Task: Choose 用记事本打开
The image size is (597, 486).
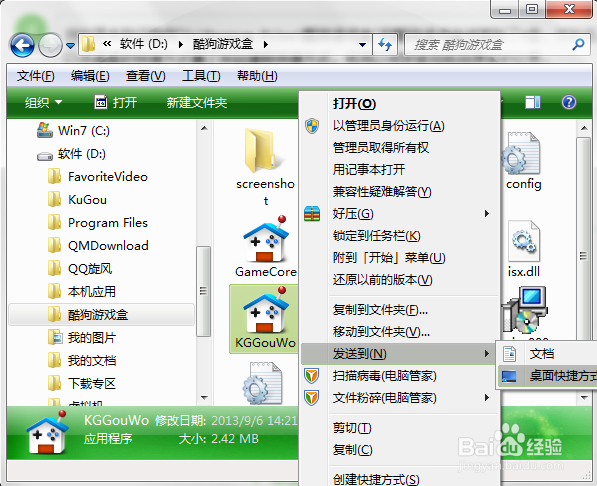Action: pos(399,169)
